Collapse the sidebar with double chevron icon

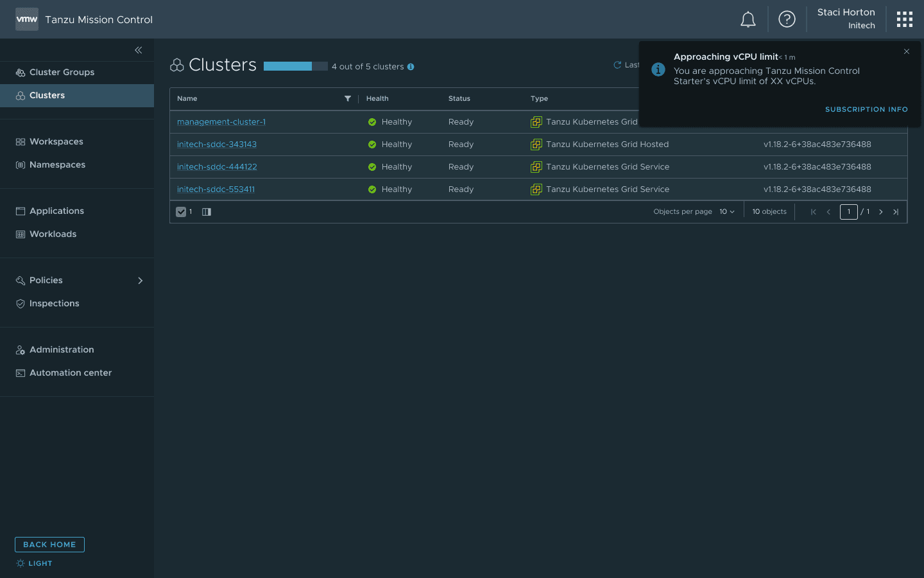coord(139,50)
